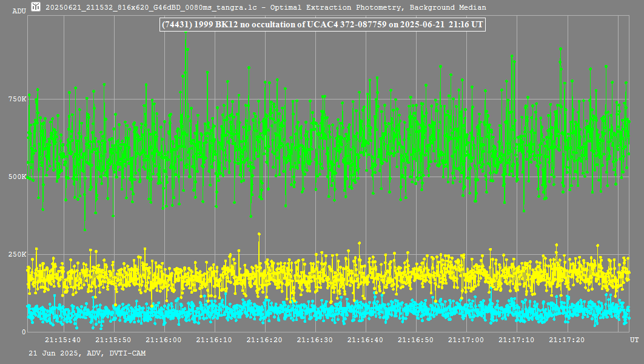The image size is (644, 364).
Task: Click the 21:15:50 time tick label
Action: tap(114, 342)
